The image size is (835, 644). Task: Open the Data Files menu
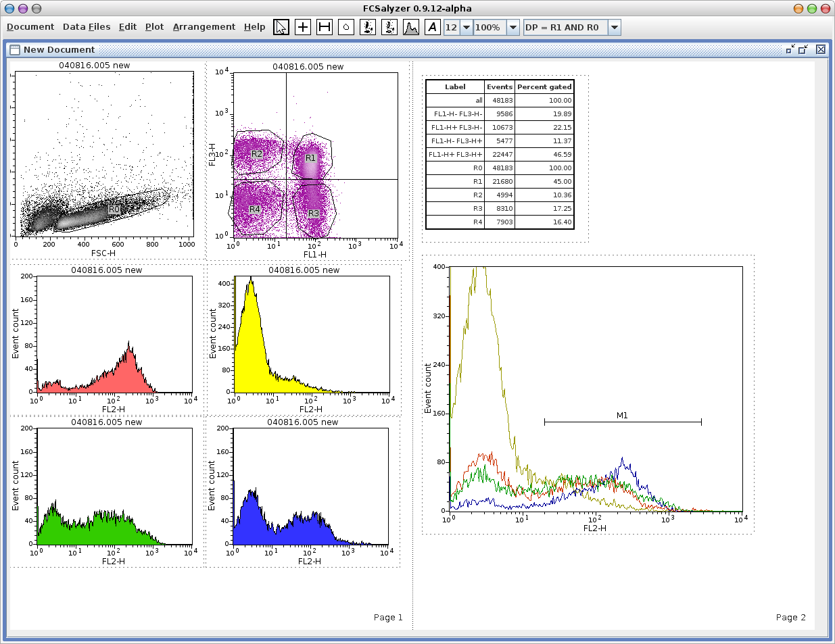point(87,27)
